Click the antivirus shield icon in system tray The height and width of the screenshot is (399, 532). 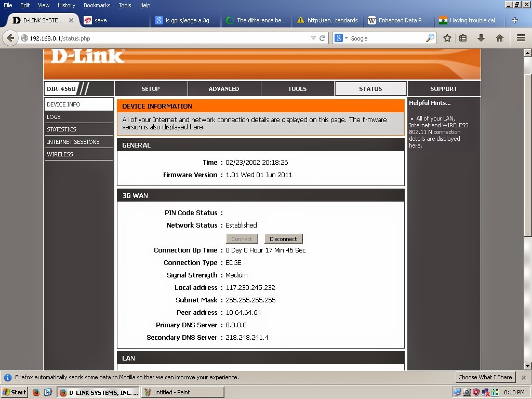[x=476, y=392]
